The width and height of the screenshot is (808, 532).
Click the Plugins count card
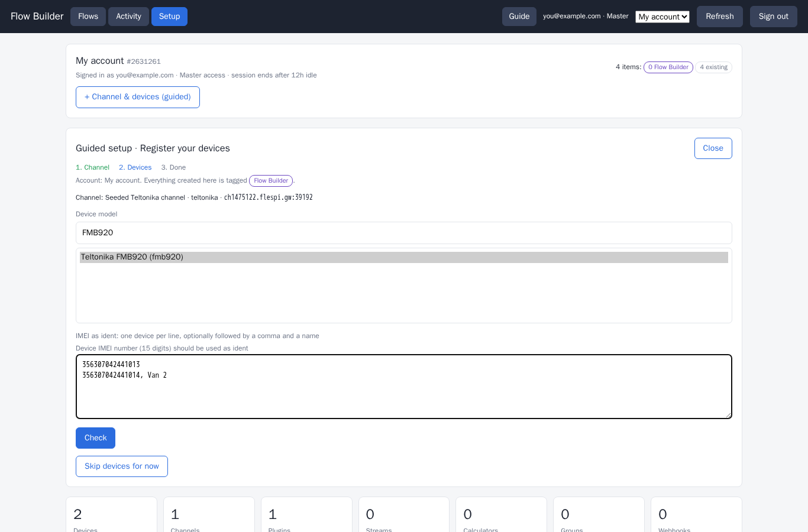click(x=306, y=515)
